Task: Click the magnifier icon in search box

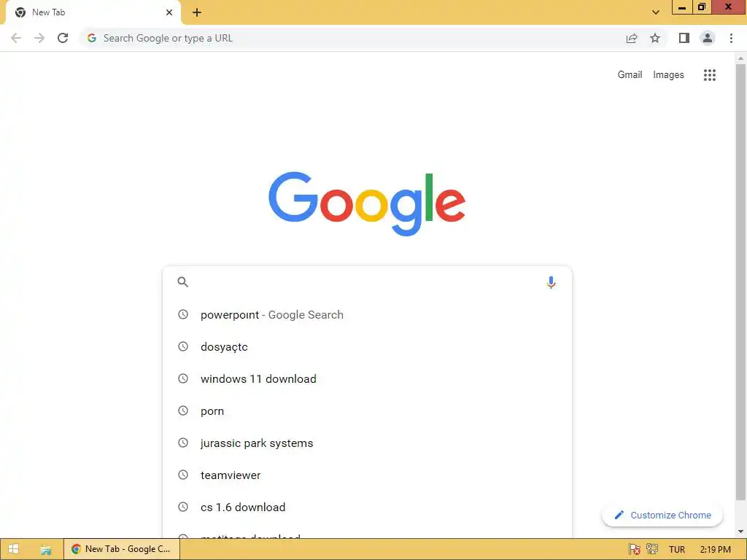Action: [183, 282]
